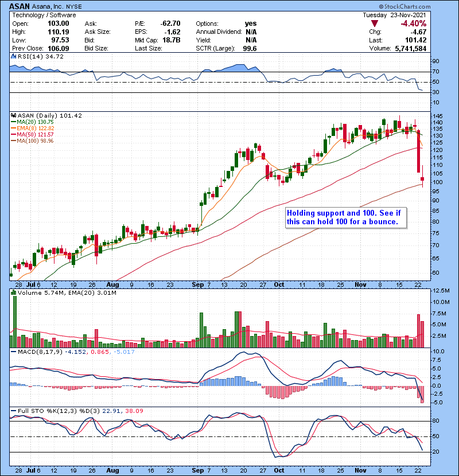Click the candlestick icon next to ASAN (Daily)
Screen dimensions: 459x476
point(13,115)
